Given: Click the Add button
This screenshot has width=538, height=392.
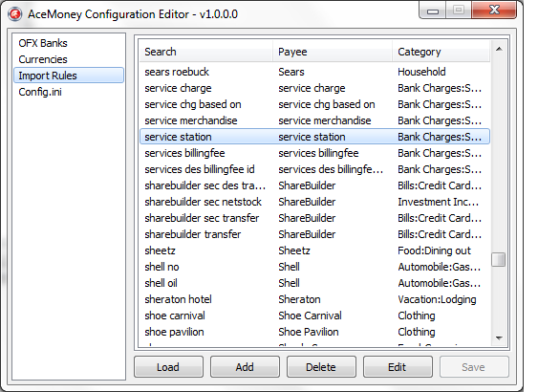Looking at the screenshot, I should [x=245, y=367].
